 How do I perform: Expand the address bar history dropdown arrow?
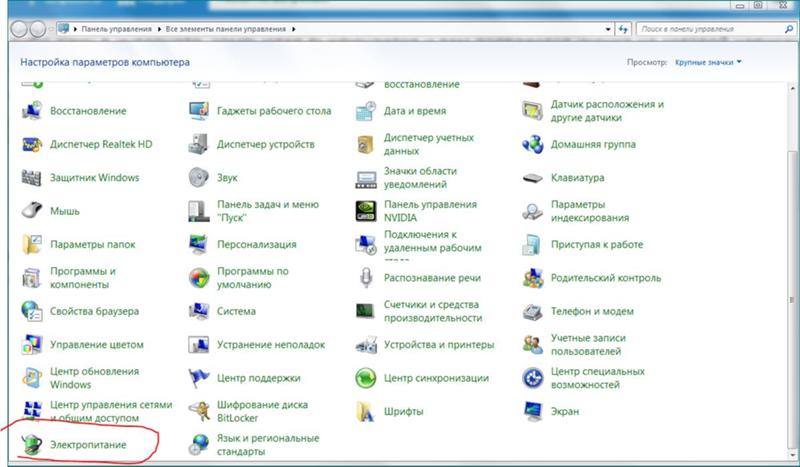pyautogui.click(x=608, y=29)
